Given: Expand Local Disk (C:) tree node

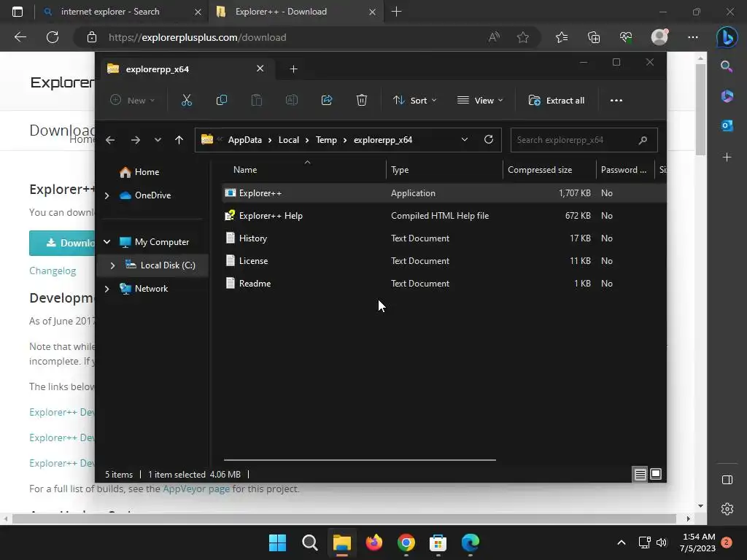Looking at the screenshot, I should tap(113, 265).
